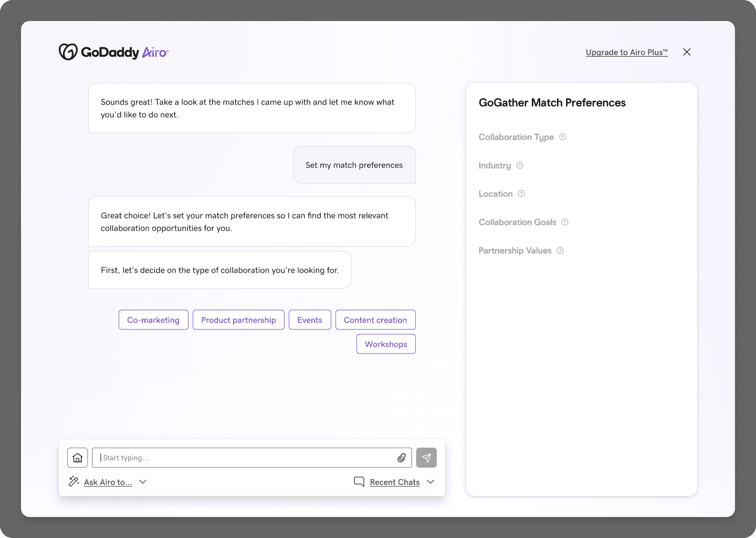The height and width of the screenshot is (538, 756).
Task: Open Upgrade to Airo Plus link
Action: click(x=627, y=52)
